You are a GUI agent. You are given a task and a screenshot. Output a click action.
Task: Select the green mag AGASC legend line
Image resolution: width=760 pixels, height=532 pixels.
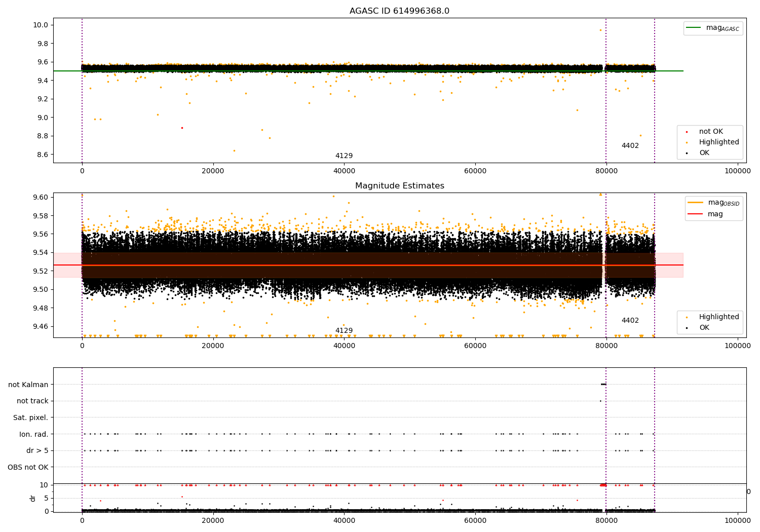pos(694,28)
